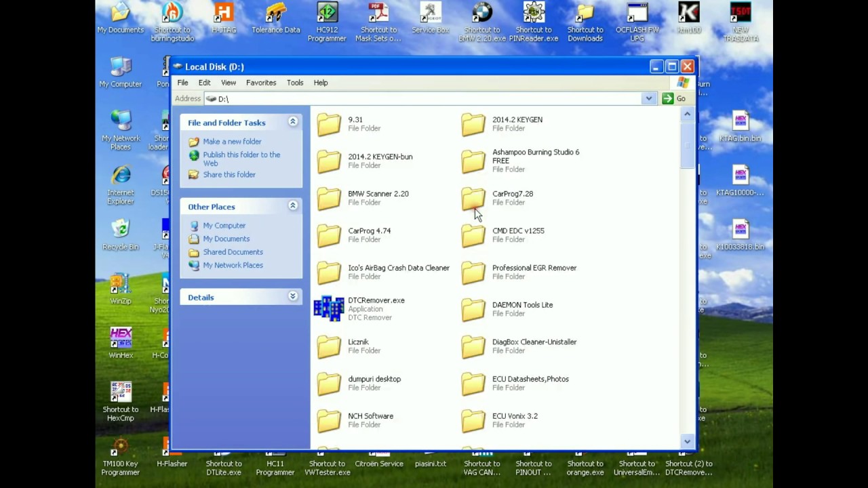The image size is (868, 488).
Task: Select ECU Datasheets,Photos folder icon
Action: point(473,384)
